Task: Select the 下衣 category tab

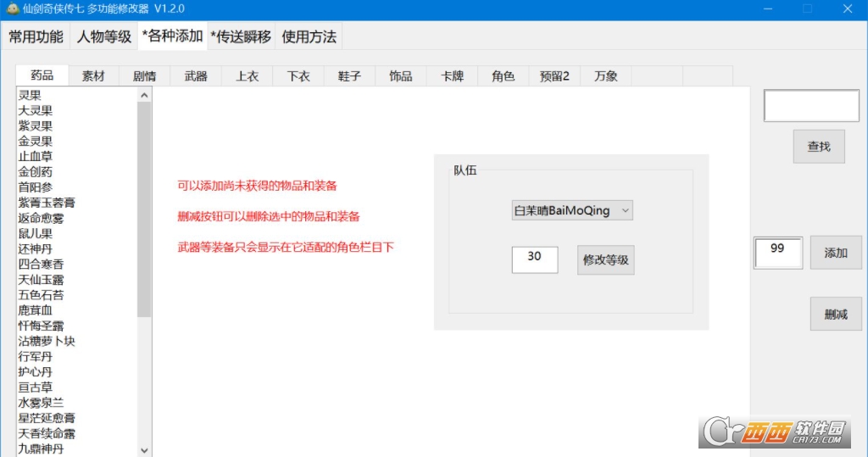Action: (x=298, y=76)
